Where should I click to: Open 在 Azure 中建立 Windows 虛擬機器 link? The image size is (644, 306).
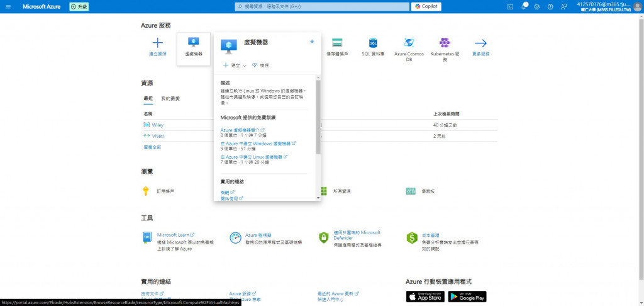(x=258, y=144)
